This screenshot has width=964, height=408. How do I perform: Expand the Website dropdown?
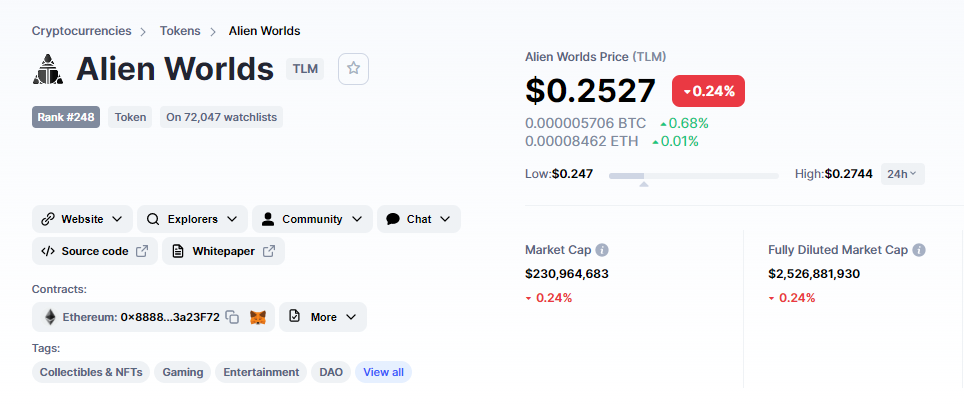coord(82,219)
